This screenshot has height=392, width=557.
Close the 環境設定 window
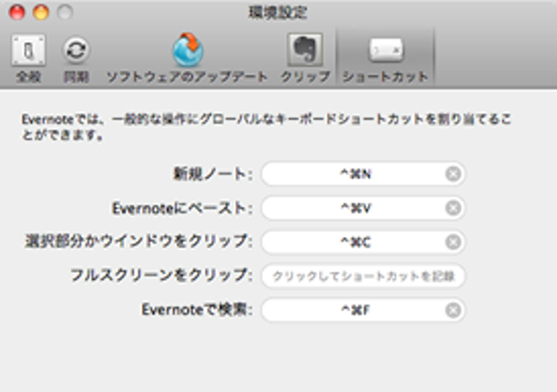point(16,12)
